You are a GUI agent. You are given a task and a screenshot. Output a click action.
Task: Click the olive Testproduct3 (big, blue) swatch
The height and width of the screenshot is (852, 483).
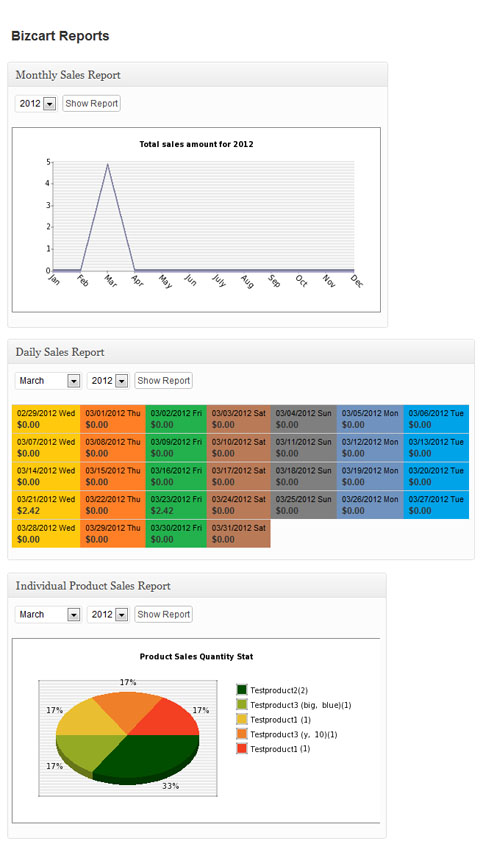pos(242,705)
